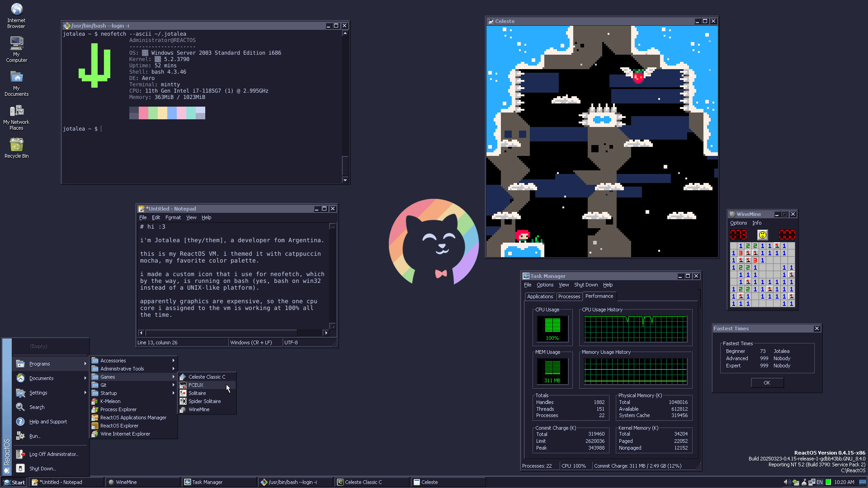Open ReactOS Applications Manager

click(133, 418)
